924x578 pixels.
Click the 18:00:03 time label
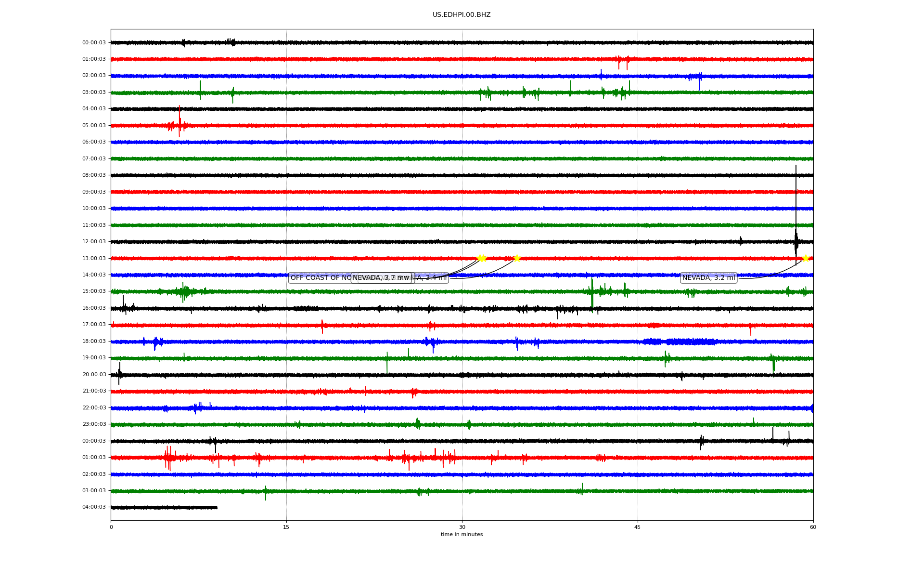coord(94,342)
